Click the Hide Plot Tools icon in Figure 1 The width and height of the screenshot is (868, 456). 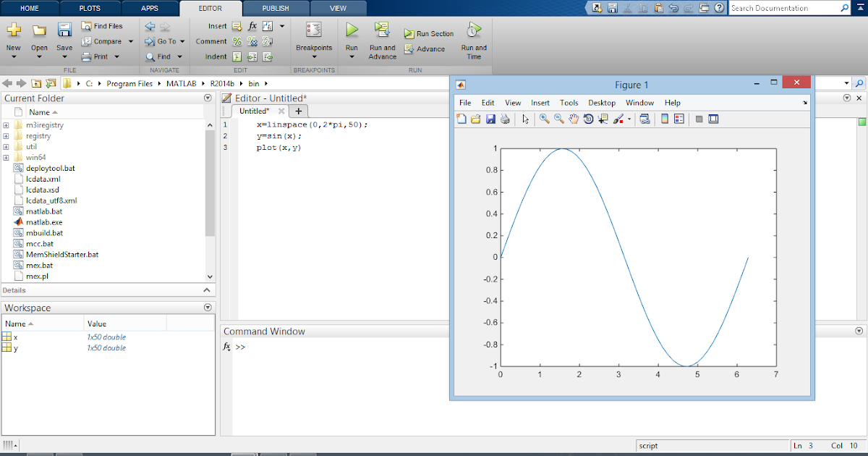[x=699, y=119]
